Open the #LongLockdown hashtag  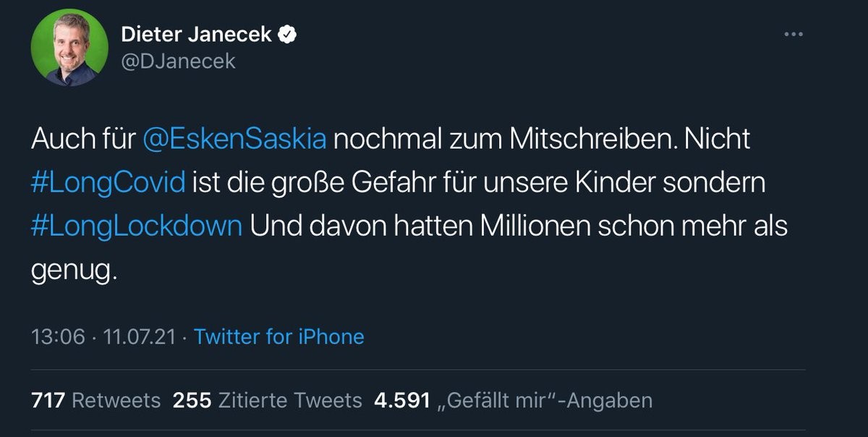(137, 226)
